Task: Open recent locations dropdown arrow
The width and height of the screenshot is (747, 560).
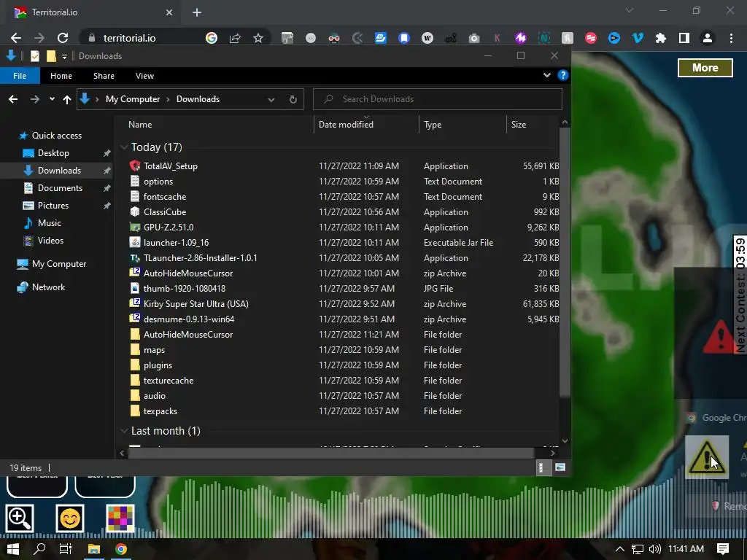Action: (x=52, y=99)
